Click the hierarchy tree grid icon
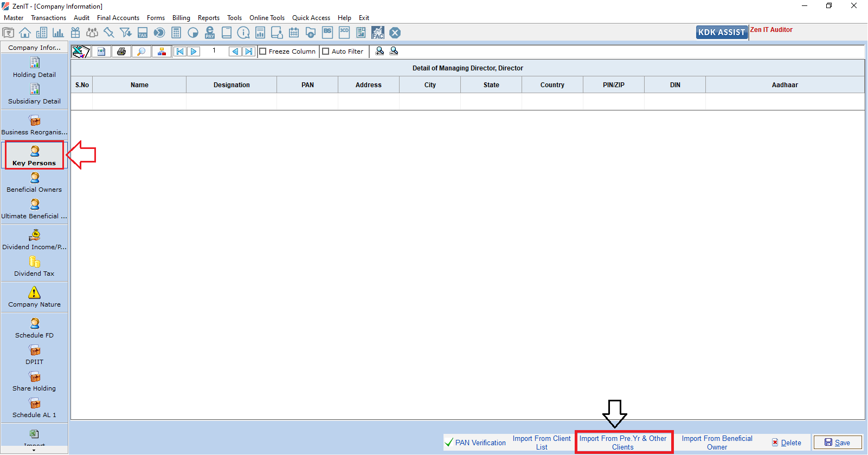This screenshot has height=455, width=868. pos(162,51)
